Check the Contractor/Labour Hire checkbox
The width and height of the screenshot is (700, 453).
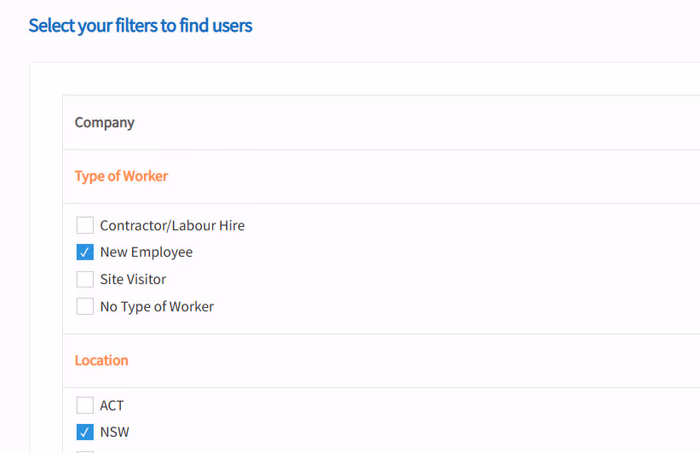coord(85,225)
